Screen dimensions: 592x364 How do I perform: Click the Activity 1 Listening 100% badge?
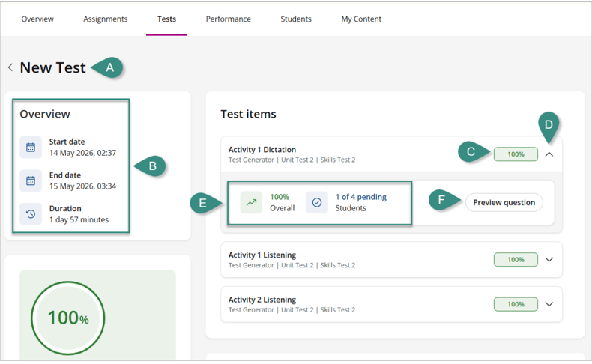pyautogui.click(x=516, y=259)
